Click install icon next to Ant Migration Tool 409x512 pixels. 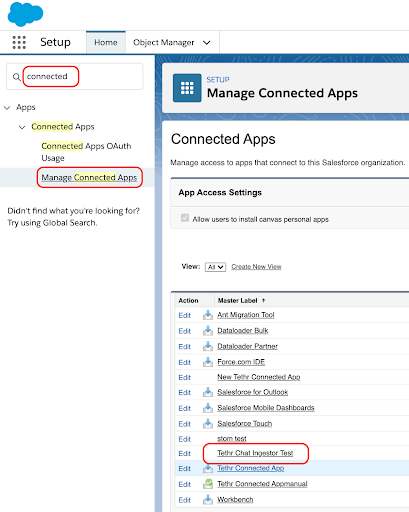(x=208, y=315)
